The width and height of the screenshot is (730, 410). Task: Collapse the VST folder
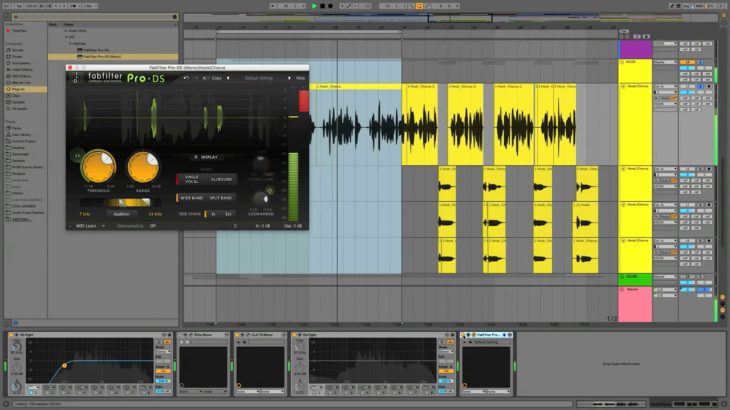[66, 37]
